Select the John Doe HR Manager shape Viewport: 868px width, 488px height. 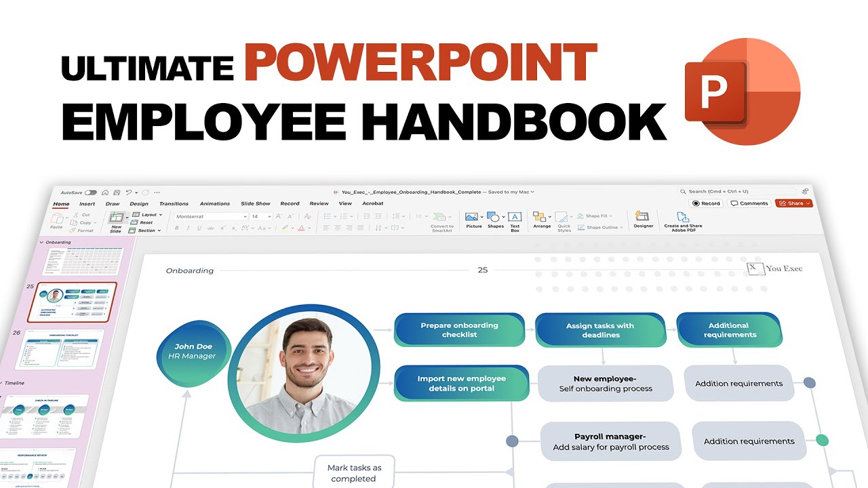pyautogui.click(x=194, y=352)
